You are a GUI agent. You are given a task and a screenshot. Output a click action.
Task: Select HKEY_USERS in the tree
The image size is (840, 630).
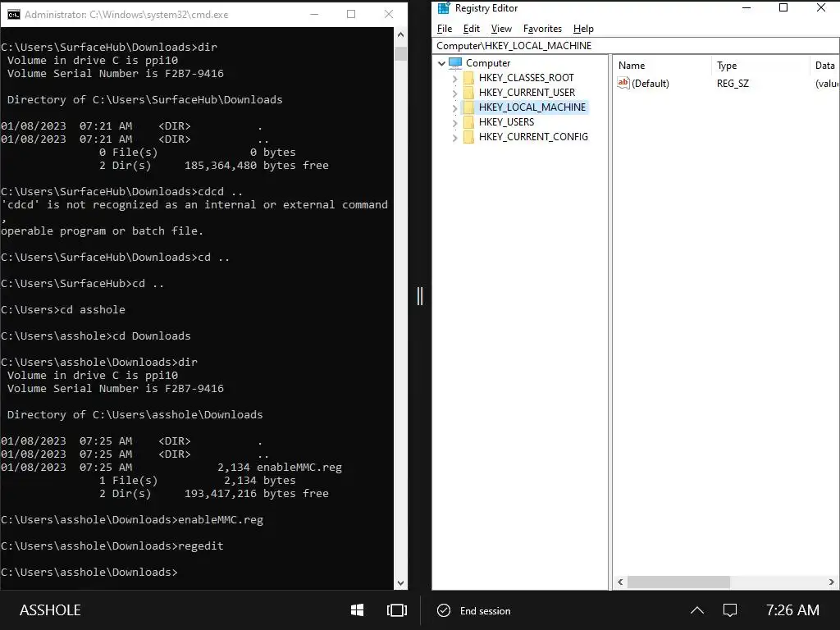point(506,122)
